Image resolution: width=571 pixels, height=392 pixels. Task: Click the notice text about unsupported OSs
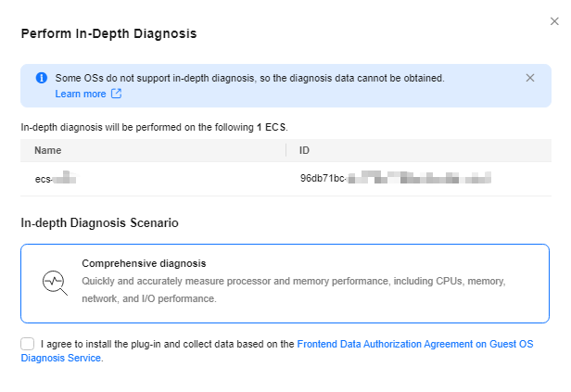(250, 78)
